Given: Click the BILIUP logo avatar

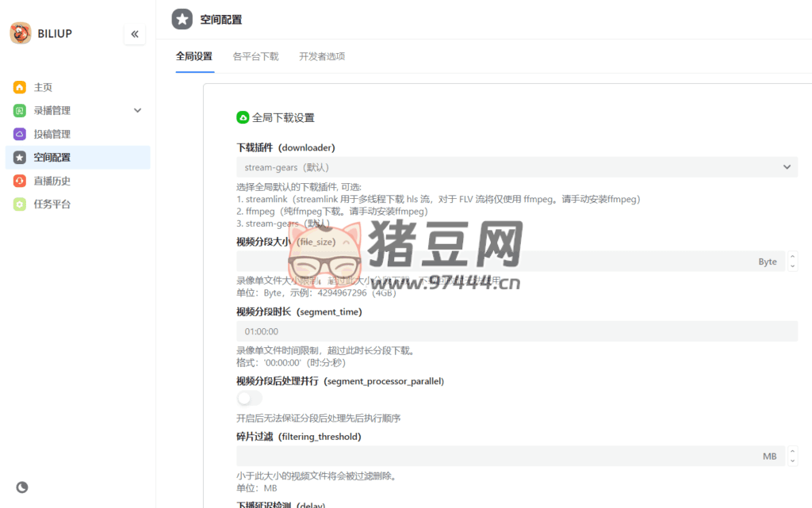Looking at the screenshot, I should (x=21, y=33).
